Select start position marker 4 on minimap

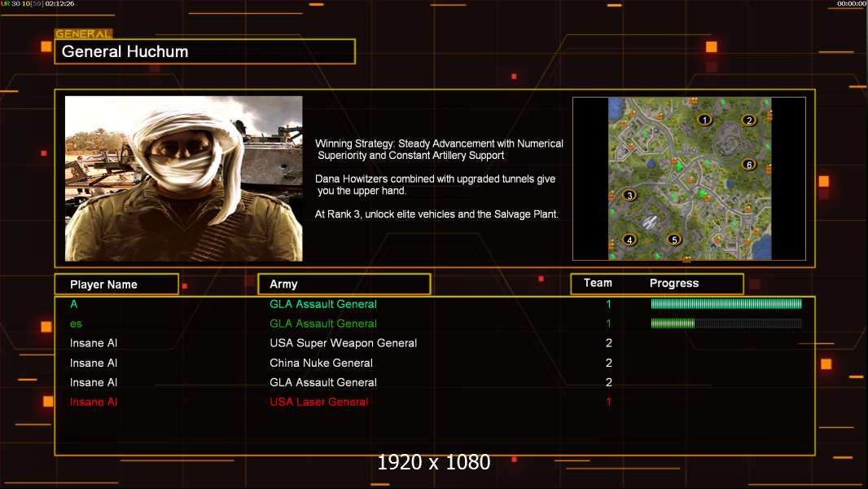[629, 240]
